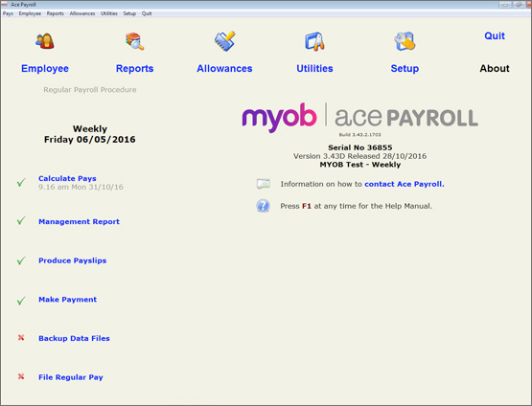532x406 pixels.
Task: Click the Friday 06/05/2016 pay date
Action: pos(90,140)
